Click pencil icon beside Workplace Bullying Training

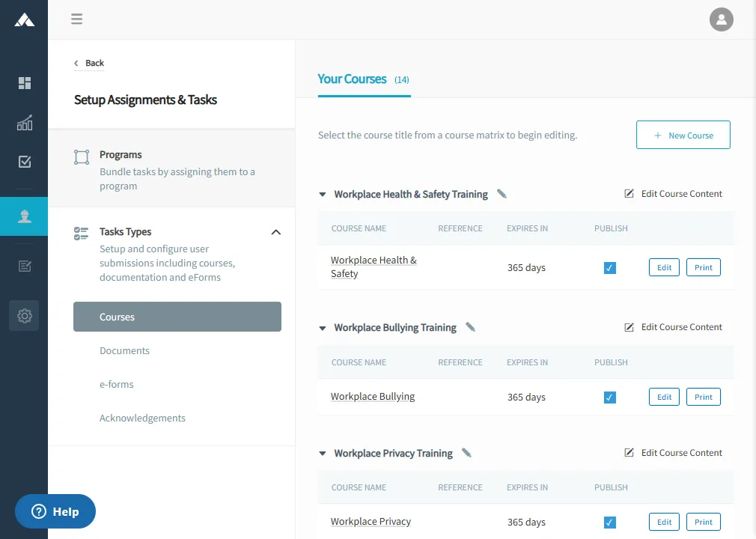click(x=470, y=327)
